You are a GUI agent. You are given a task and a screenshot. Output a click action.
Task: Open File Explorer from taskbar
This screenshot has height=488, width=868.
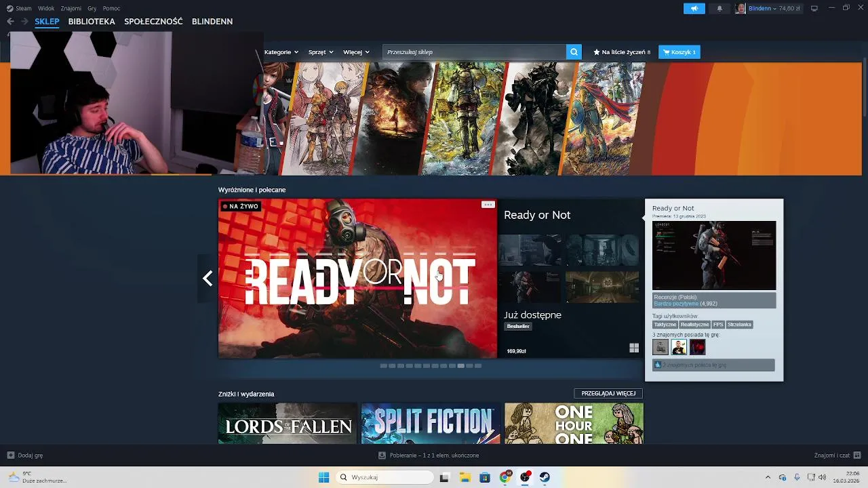coord(465,477)
